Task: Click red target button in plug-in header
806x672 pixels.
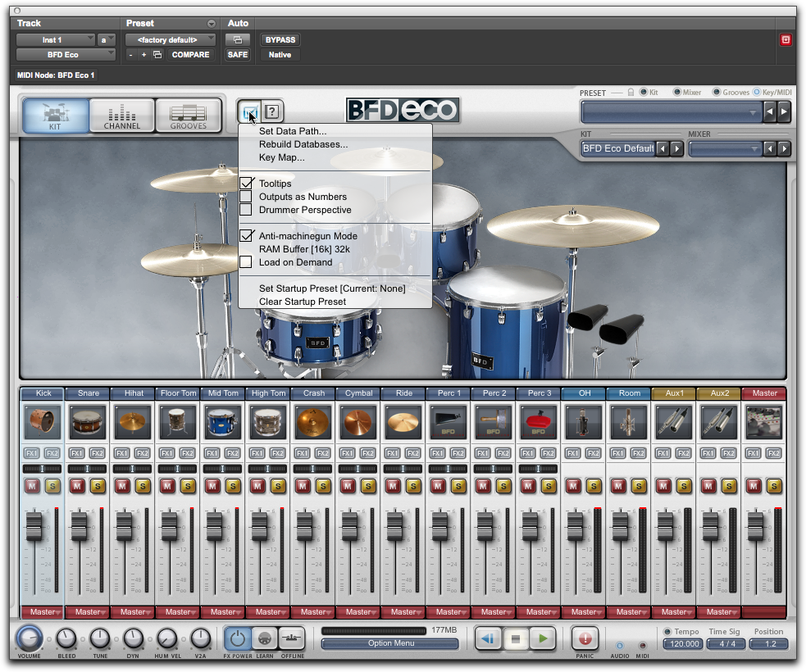Action: [x=786, y=40]
